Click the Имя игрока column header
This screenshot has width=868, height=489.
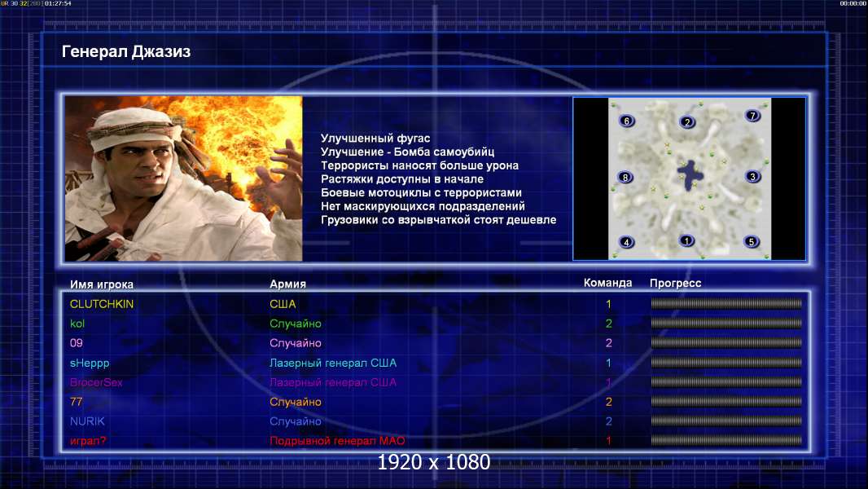tap(101, 284)
